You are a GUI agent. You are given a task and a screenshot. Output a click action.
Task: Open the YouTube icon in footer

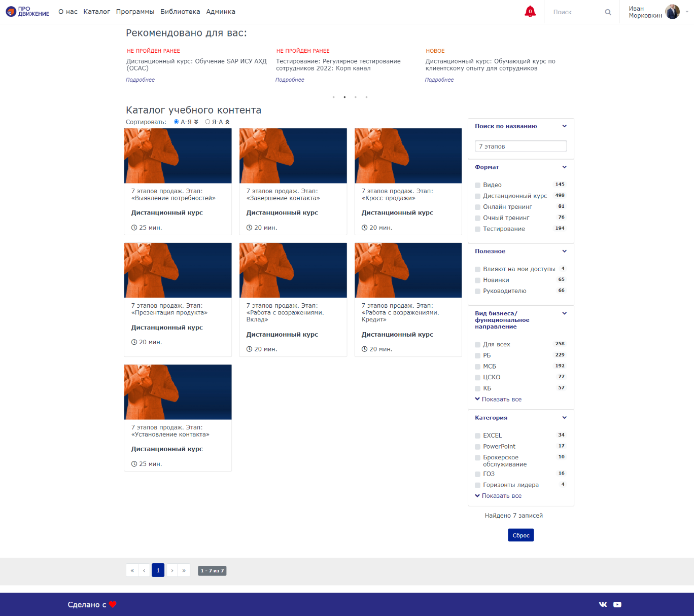tap(617, 604)
